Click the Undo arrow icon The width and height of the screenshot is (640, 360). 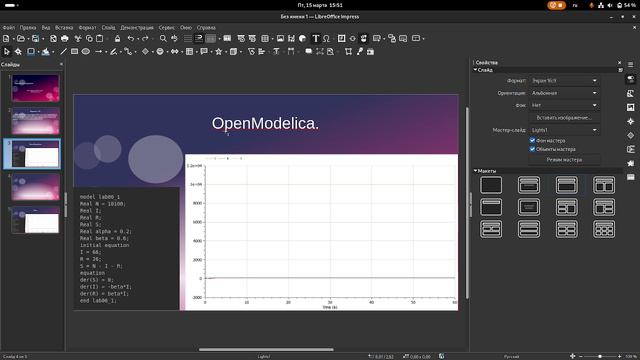tap(131, 38)
